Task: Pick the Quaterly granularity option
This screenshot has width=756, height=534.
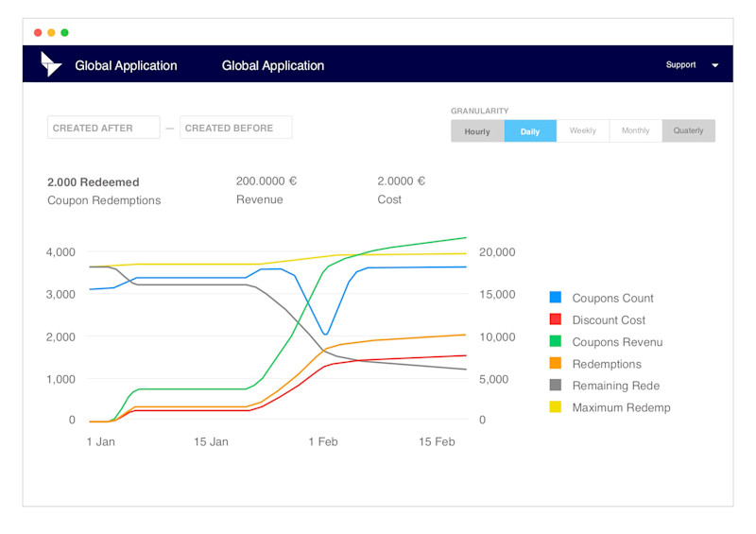Action: [x=689, y=130]
